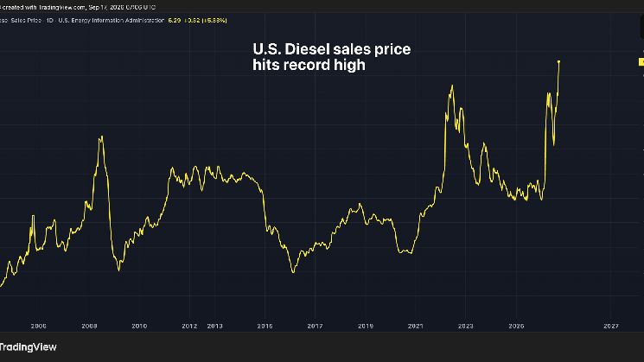
Task: Click the U.S. Energy Information Administration source label
Action: point(111,20)
